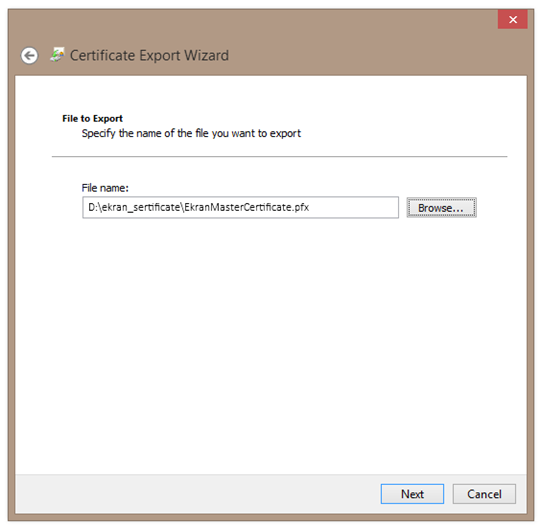Click the '.pfx' extension in the file path
Image resolution: width=541 pixels, height=526 pixels.
pos(301,207)
